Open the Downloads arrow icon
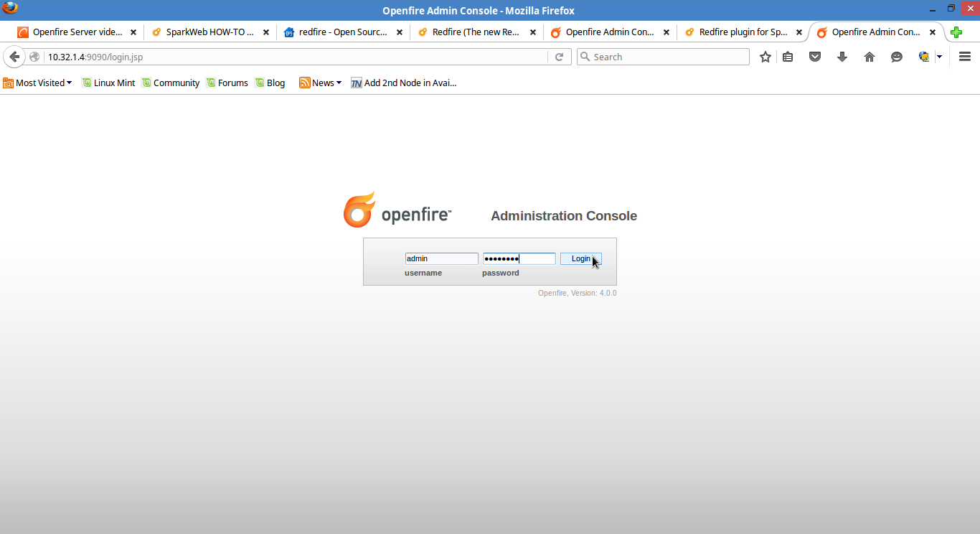The height and width of the screenshot is (534, 980). point(842,57)
